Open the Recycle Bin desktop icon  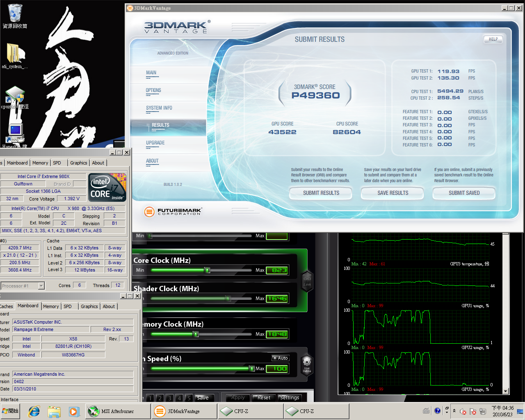coord(15,16)
